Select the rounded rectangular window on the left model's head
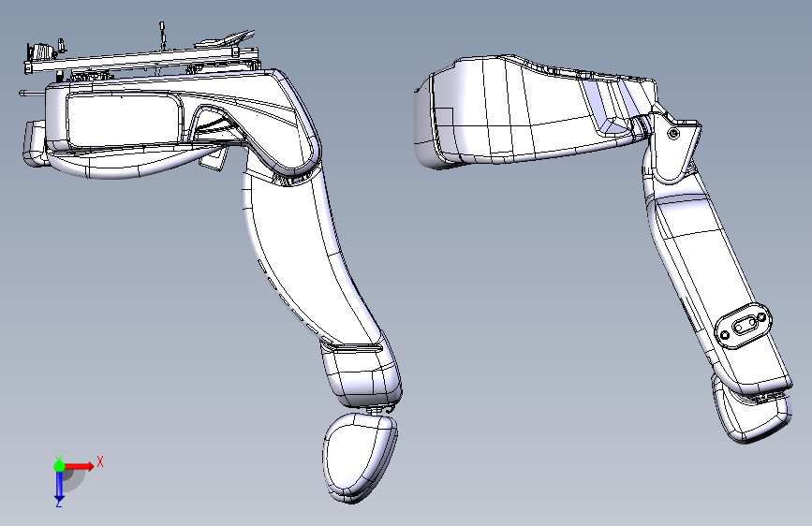 click(125, 119)
